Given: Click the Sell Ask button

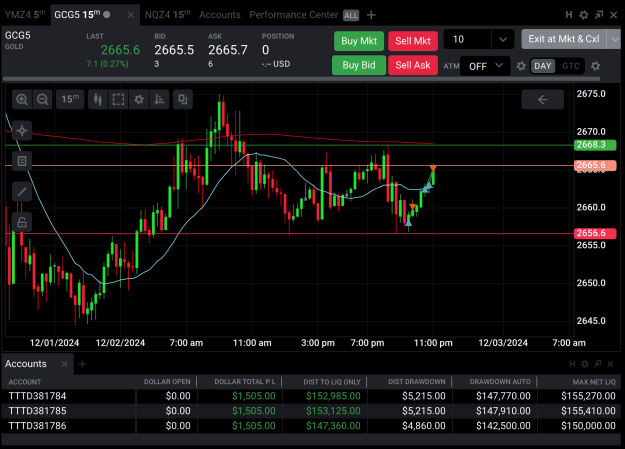Looking at the screenshot, I should point(413,65).
